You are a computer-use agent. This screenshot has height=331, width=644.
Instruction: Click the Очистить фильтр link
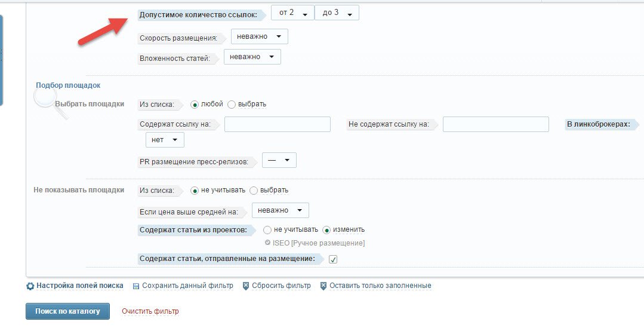[150, 311]
